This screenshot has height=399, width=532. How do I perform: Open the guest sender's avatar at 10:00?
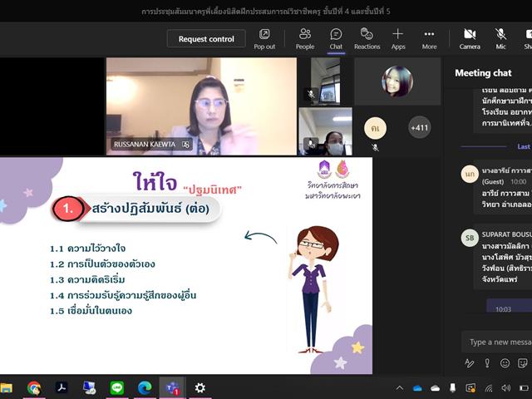pyautogui.click(x=470, y=175)
